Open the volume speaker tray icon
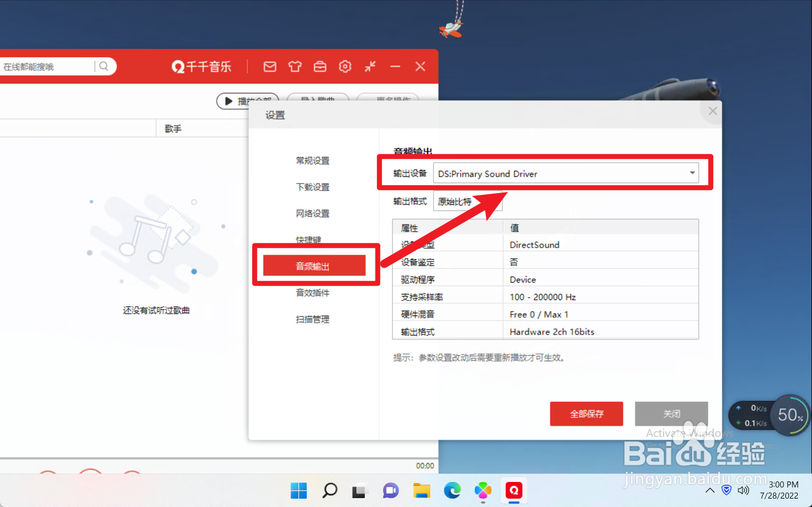The image size is (812, 507). click(743, 490)
